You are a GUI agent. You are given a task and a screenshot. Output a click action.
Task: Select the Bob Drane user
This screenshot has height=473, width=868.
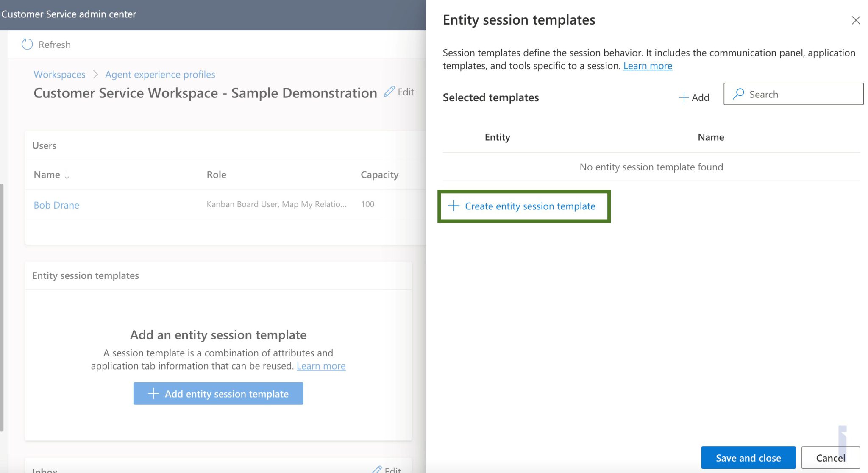tap(56, 205)
